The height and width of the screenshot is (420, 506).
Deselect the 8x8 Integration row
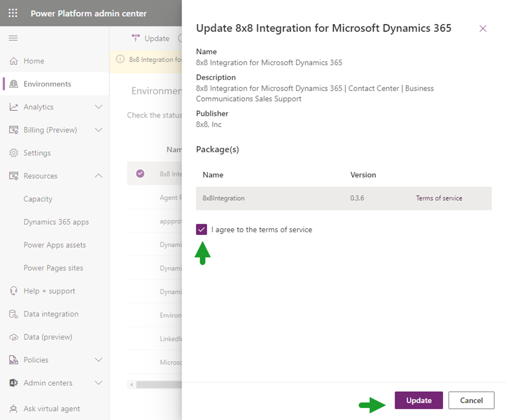pos(140,173)
